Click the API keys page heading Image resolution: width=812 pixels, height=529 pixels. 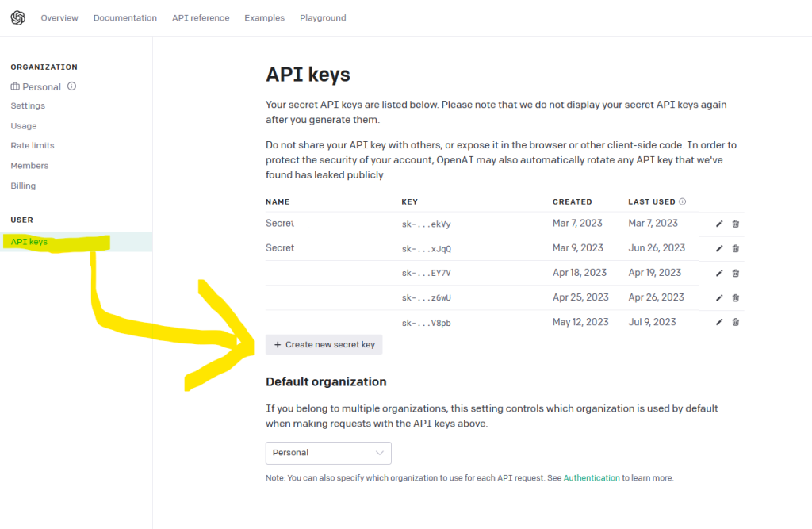pos(308,75)
